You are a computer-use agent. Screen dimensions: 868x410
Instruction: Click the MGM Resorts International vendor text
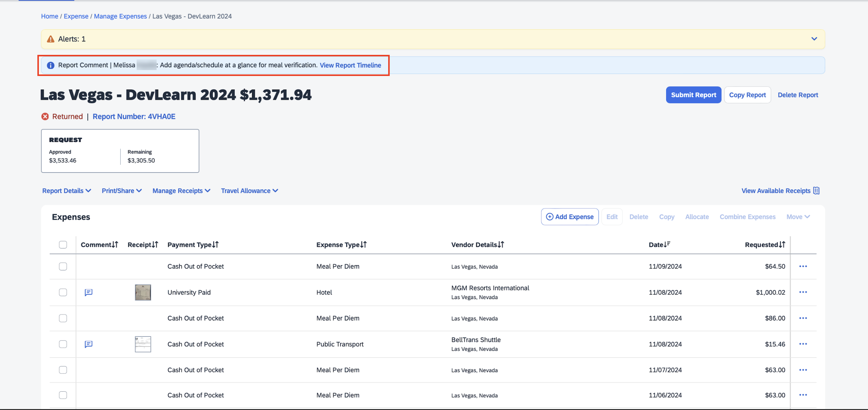(x=490, y=288)
